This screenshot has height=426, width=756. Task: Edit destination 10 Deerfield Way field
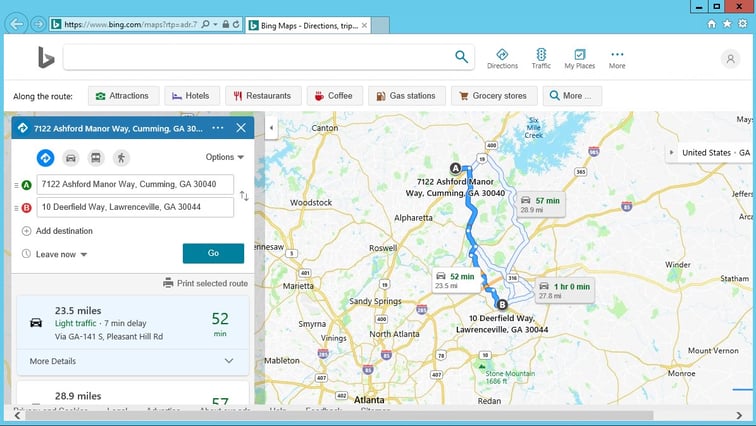(135, 207)
